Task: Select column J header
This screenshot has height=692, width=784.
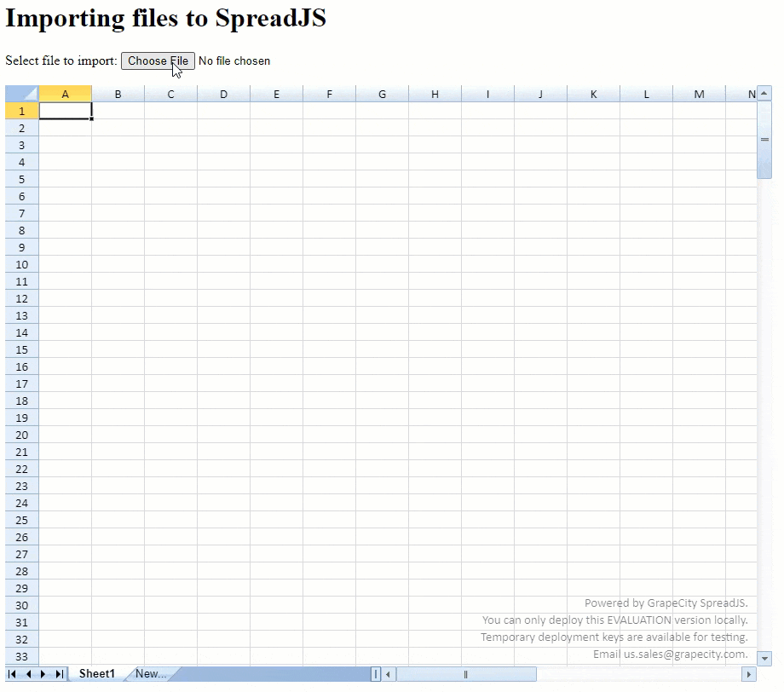Action: coord(540,94)
